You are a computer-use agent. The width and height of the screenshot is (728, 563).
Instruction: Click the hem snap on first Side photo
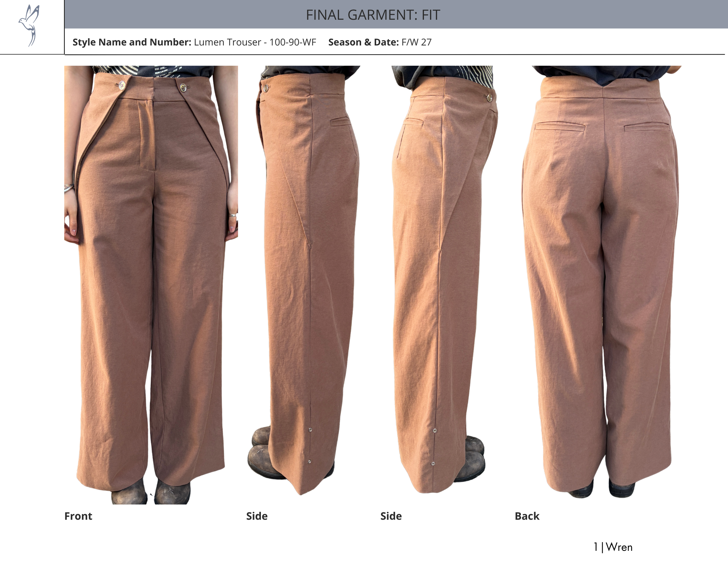pyautogui.click(x=310, y=430)
